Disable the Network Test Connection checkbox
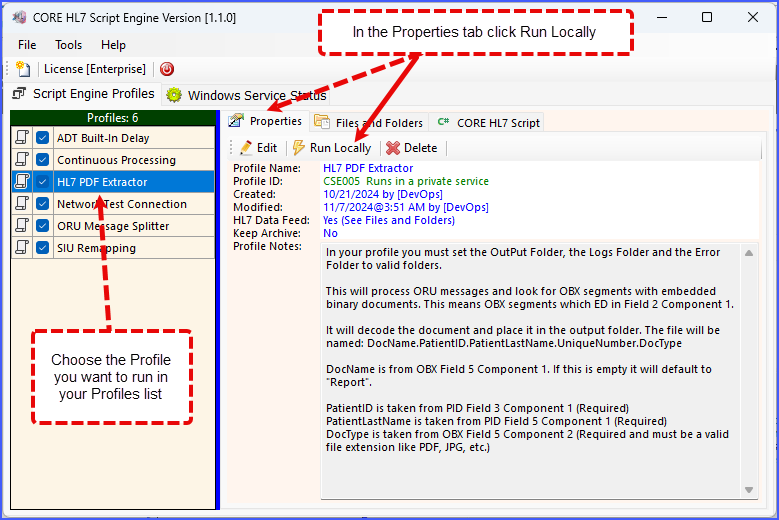Screen dimensions: 779x520 point(43,204)
